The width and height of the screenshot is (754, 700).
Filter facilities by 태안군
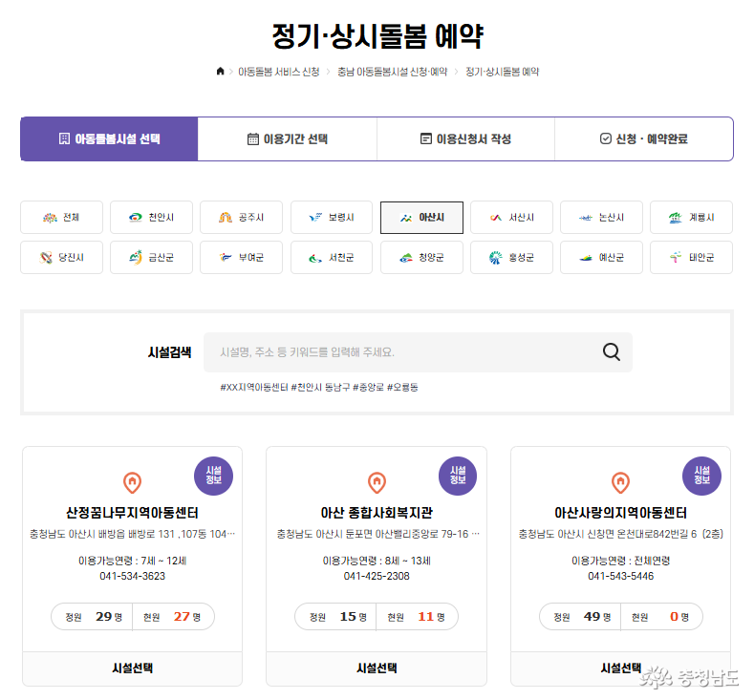click(692, 258)
